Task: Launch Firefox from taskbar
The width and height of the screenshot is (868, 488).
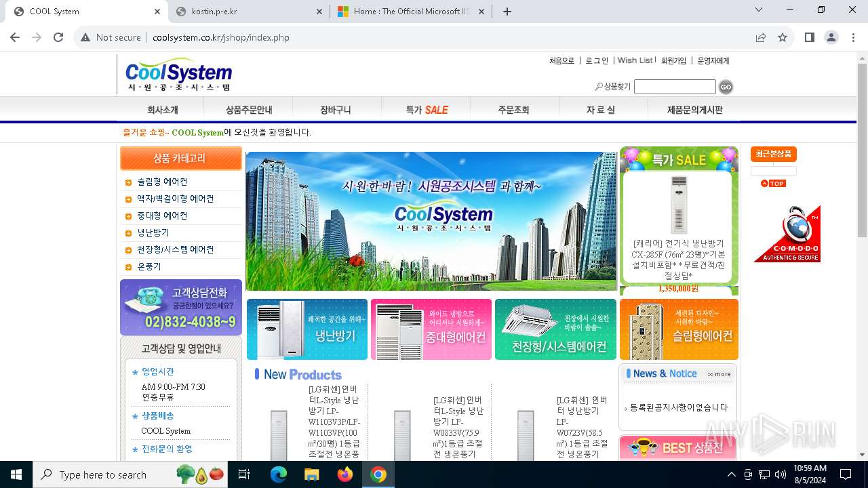Action: tap(345, 474)
